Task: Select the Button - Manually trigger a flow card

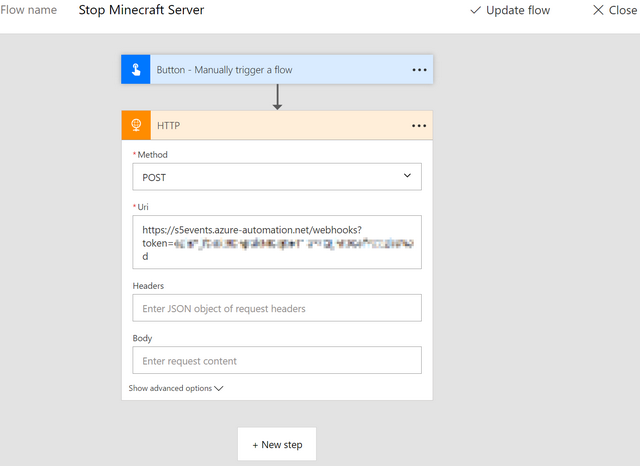Action: (x=277, y=70)
